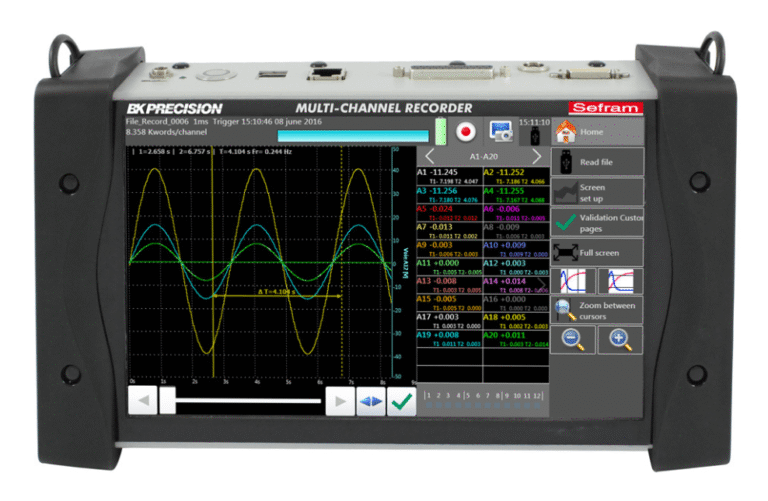Tap the green battery level indicator
The width and height of the screenshot is (768, 501).
pyautogui.click(x=440, y=131)
